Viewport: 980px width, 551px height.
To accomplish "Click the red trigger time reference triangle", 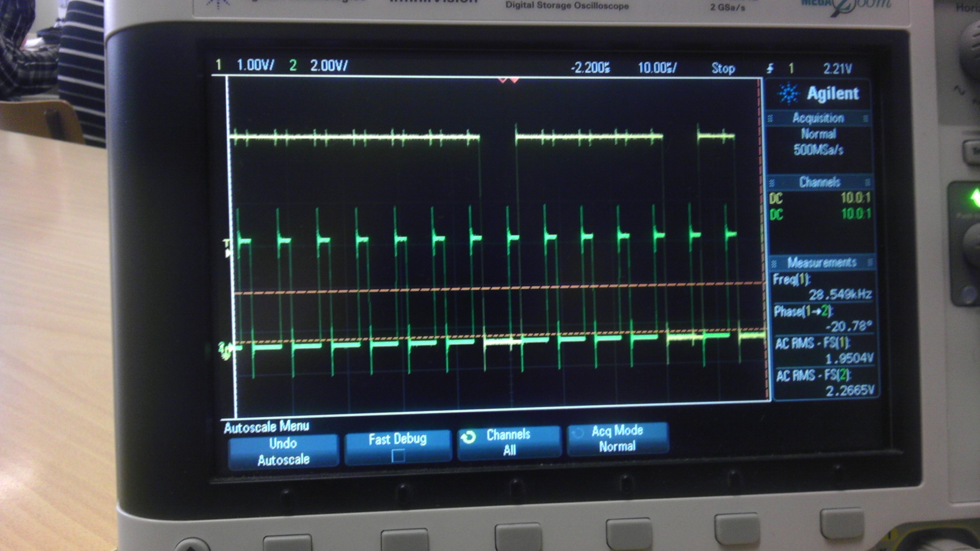I will click(514, 80).
